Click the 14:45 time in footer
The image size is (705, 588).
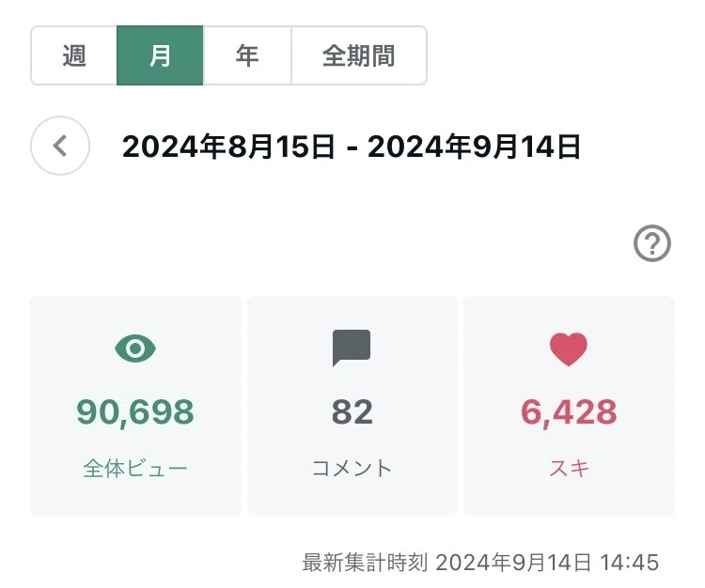tap(630, 563)
